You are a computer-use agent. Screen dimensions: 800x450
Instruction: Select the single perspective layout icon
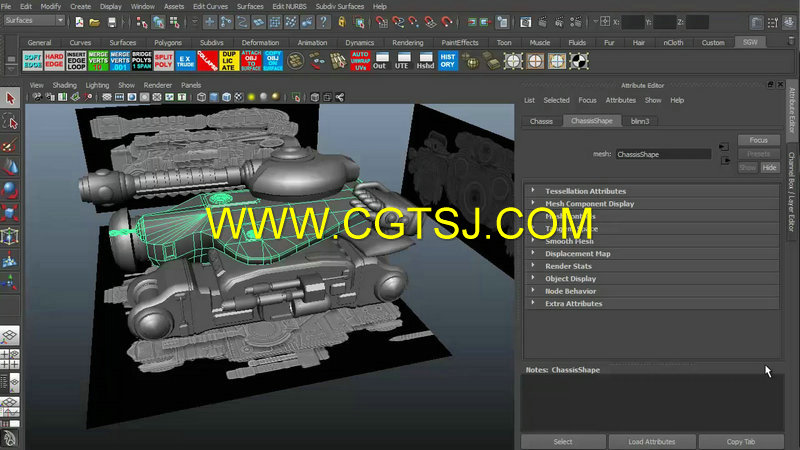(10, 336)
